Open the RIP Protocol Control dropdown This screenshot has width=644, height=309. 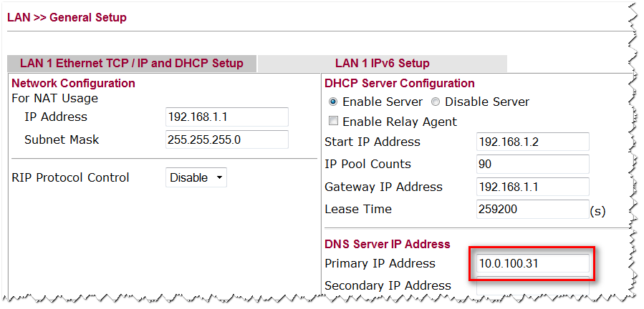(x=196, y=177)
